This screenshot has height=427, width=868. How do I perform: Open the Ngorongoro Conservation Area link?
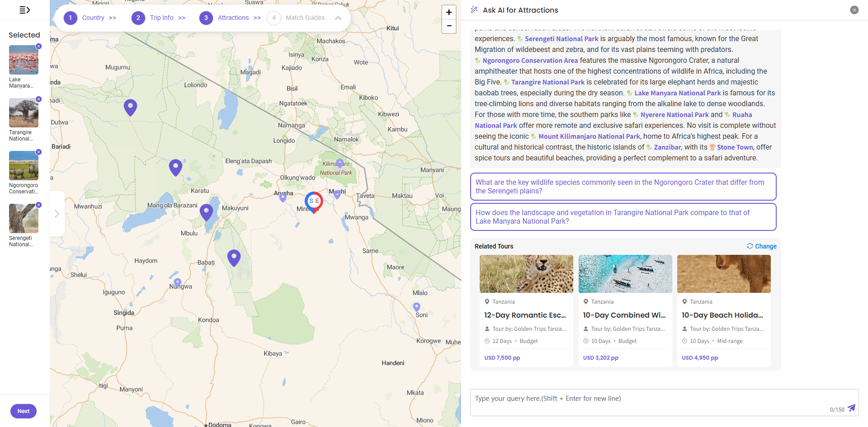click(530, 61)
